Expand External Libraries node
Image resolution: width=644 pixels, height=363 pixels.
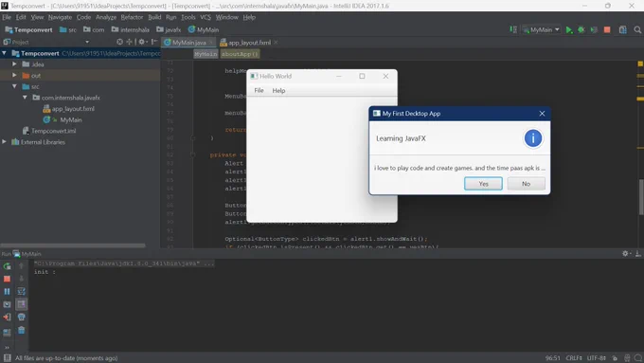pyautogui.click(x=4, y=142)
